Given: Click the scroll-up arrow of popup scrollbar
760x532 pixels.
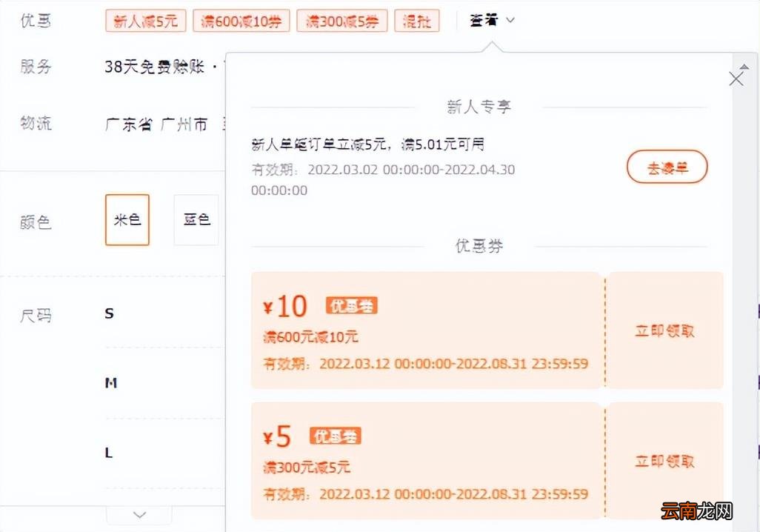Looking at the screenshot, I should [x=744, y=67].
